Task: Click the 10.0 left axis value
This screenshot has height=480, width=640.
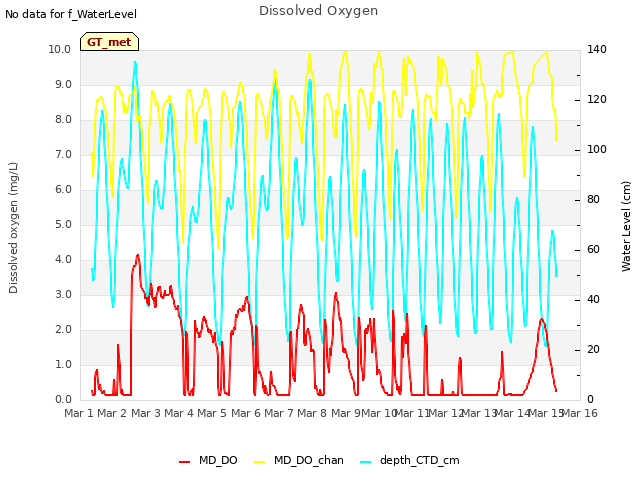Action: (60, 49)
